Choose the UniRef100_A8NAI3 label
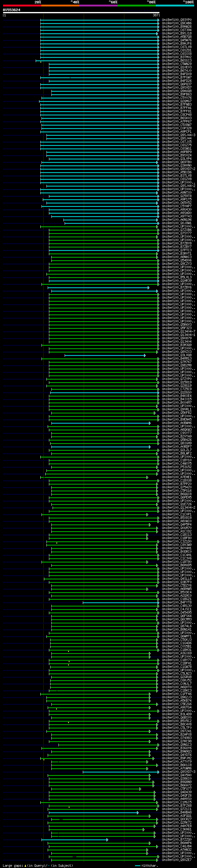This screenshot has width=197, height=868. 176,257
